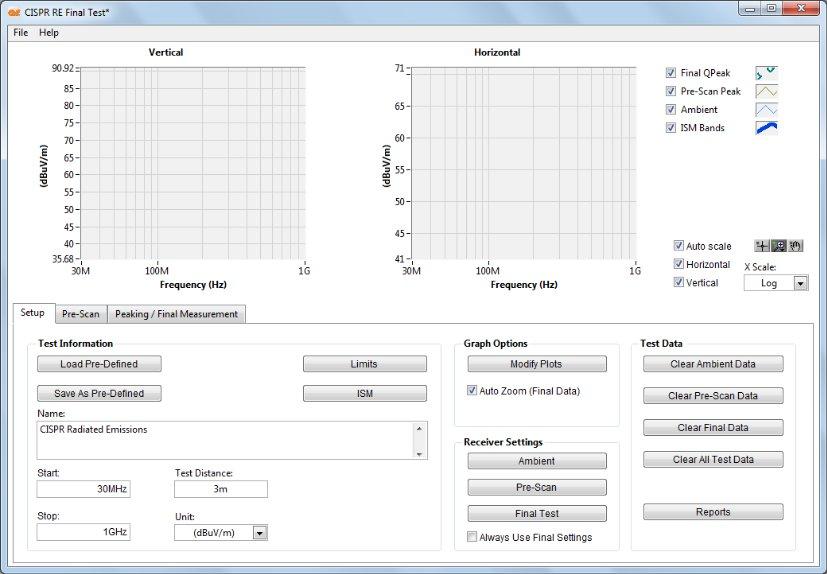The height and width of the screenshot is (574, 827).
Task: Click Clear Ambient Data button
Action: tap(713, 364)
